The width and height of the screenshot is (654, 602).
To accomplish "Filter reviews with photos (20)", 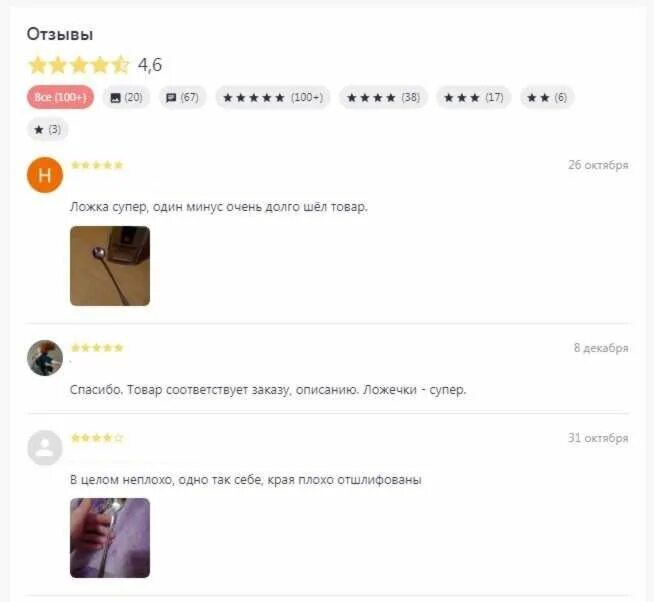I will [x=126, y=97].
